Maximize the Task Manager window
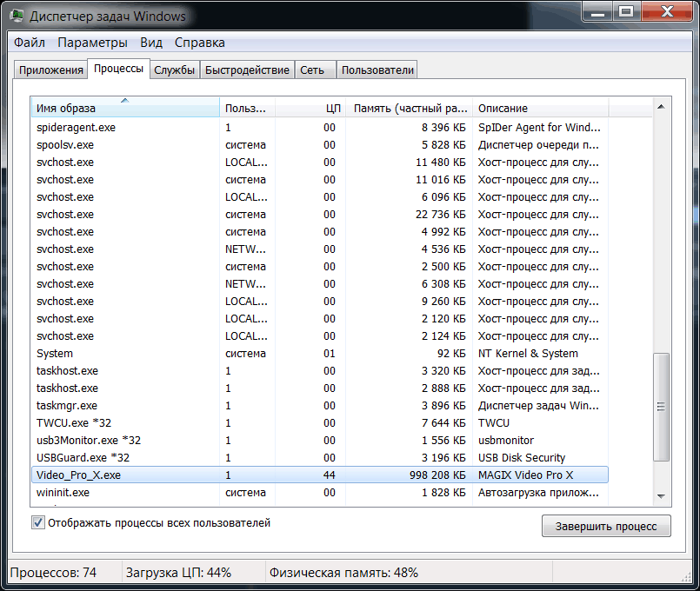The width and height of the screenshot is (700, 591). [x=626, y=11]
